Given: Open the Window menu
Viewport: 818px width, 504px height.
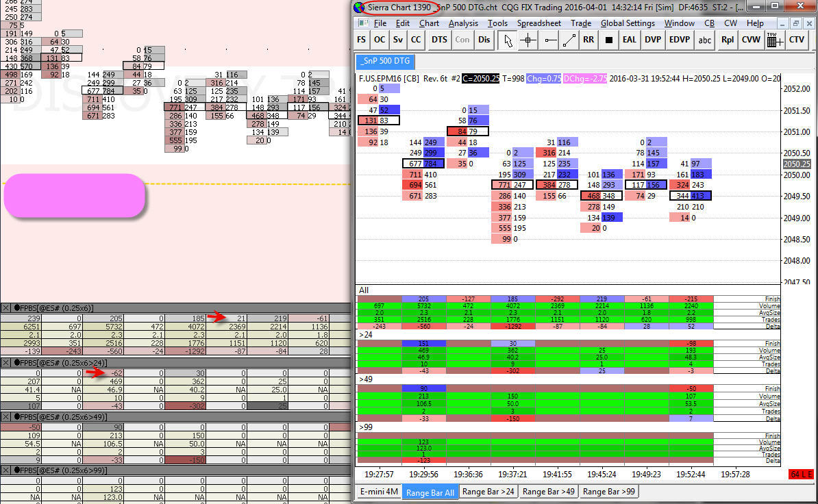Looking at the screenshot, I should click(x=679, y=23).
